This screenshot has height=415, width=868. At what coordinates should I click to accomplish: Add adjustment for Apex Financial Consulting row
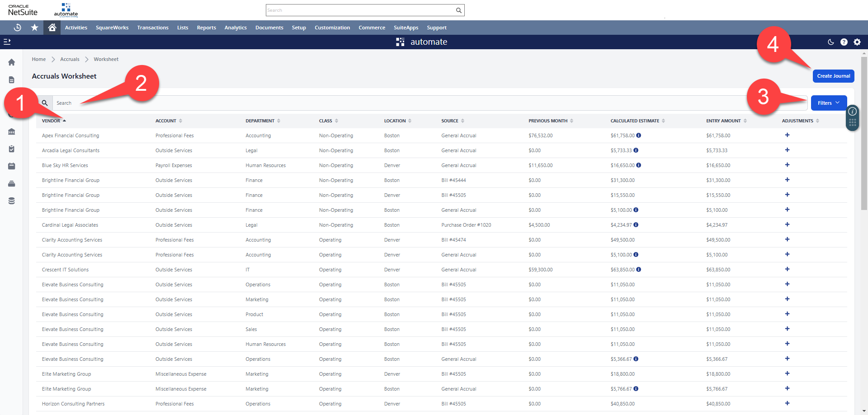[787, 135]
